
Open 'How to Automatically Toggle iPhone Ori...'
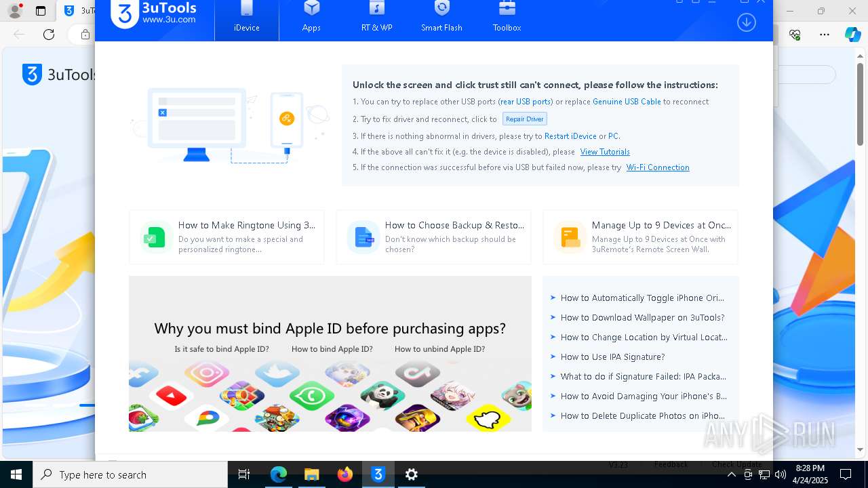(642, 298)
